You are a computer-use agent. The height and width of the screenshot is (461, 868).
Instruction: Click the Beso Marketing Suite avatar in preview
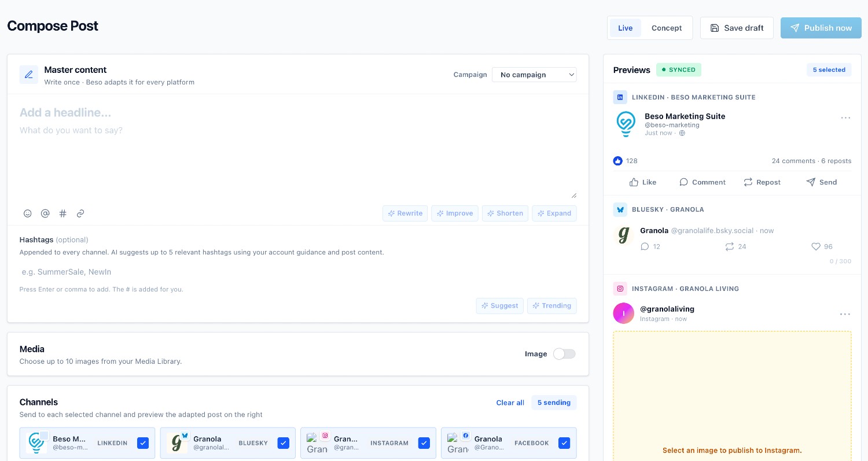tap(626, 124)
